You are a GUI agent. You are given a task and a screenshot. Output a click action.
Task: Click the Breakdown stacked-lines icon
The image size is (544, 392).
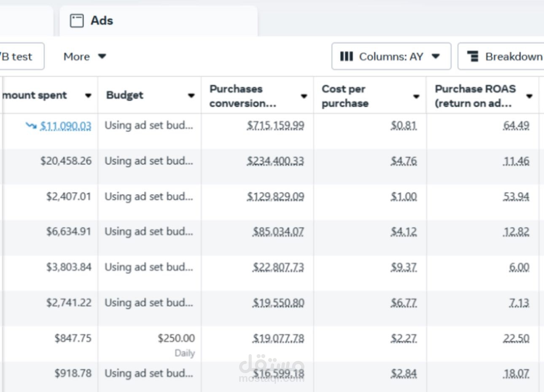473,56
